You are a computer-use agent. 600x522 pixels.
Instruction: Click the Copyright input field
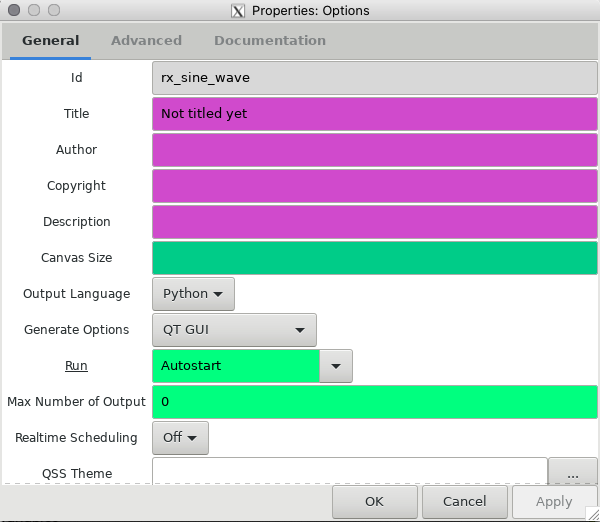375,186
